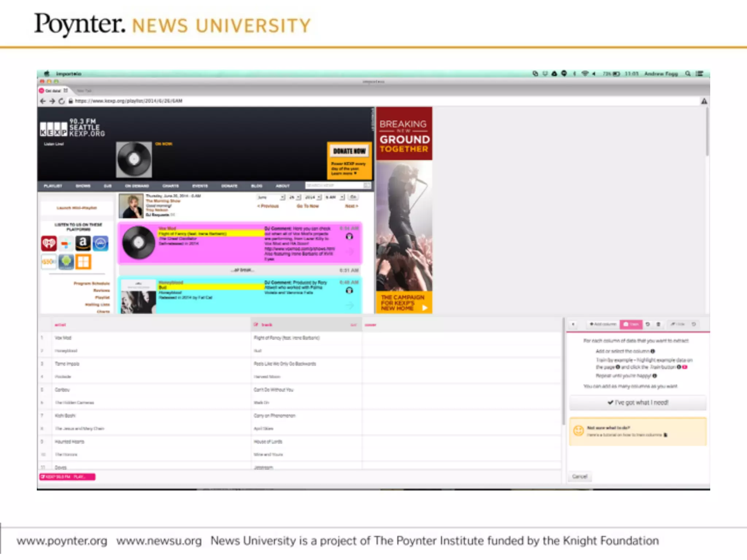Open the year 2014 dropdown
Viewport: 747px width, 560px height.
click(313, 197)
